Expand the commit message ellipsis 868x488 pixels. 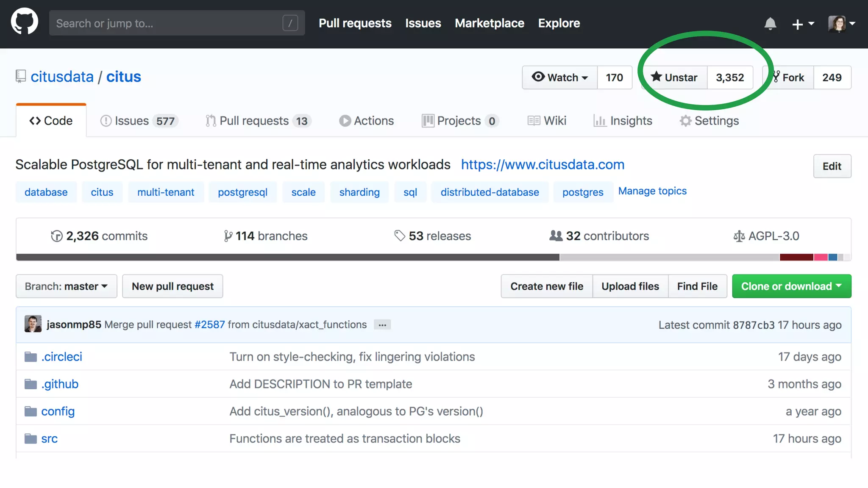pyautogui.click(x=382, y=325)
